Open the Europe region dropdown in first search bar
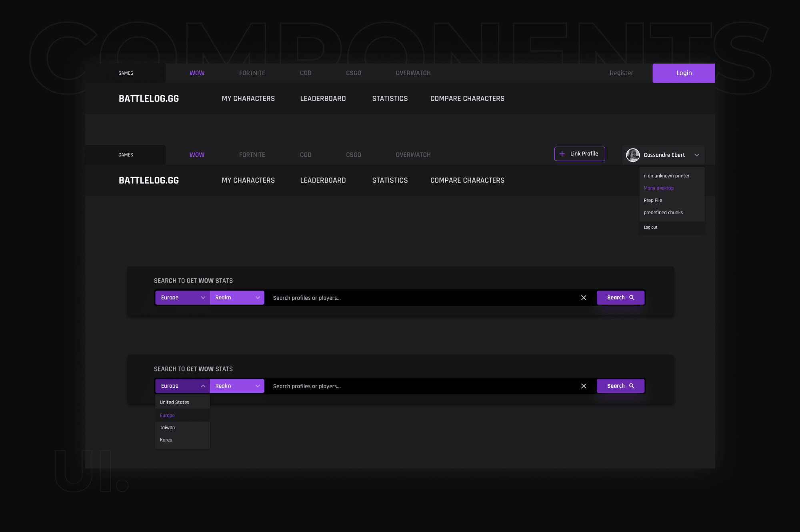Screen dimensions: 800x532 pyautogui.click(x=182, y=298)
